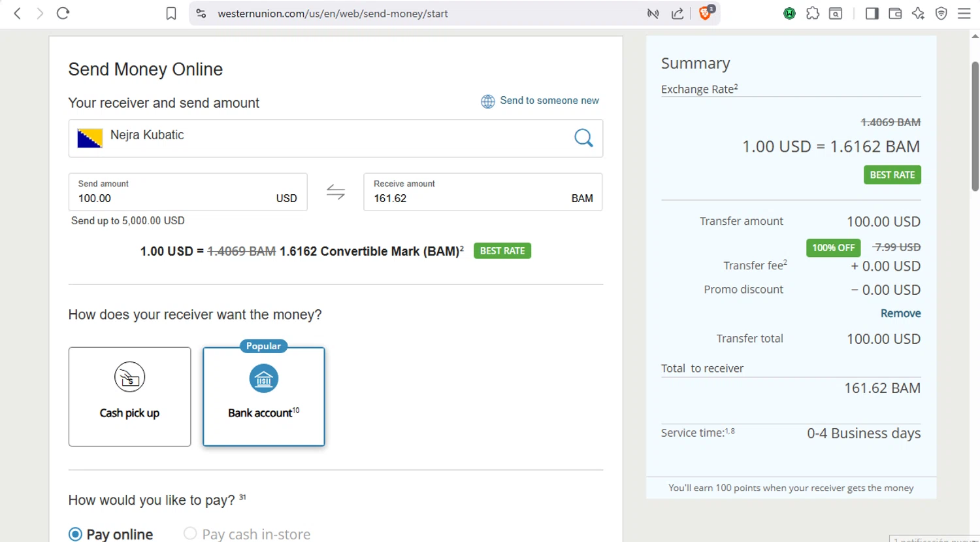Choose Cash pick up delivery option
Screen dimensions: 980x542
(129, 397)
